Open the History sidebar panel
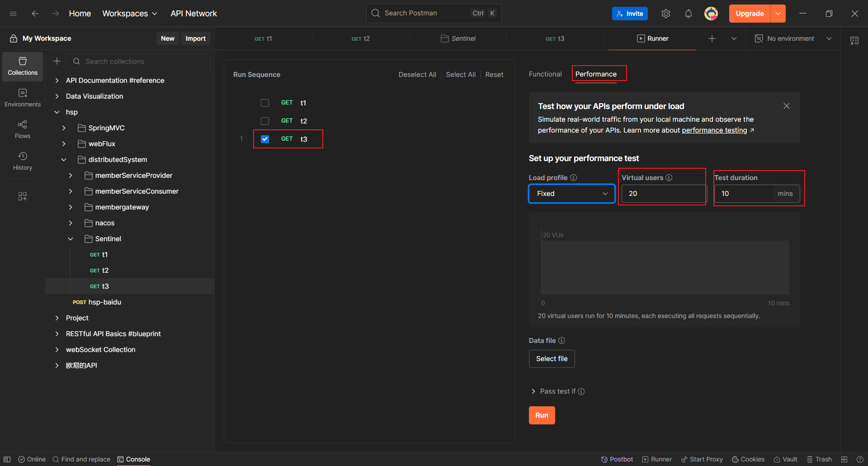Image resolution: width=868 pixels, height=466 pixels. pyautogui.click(x=23, y=161)
